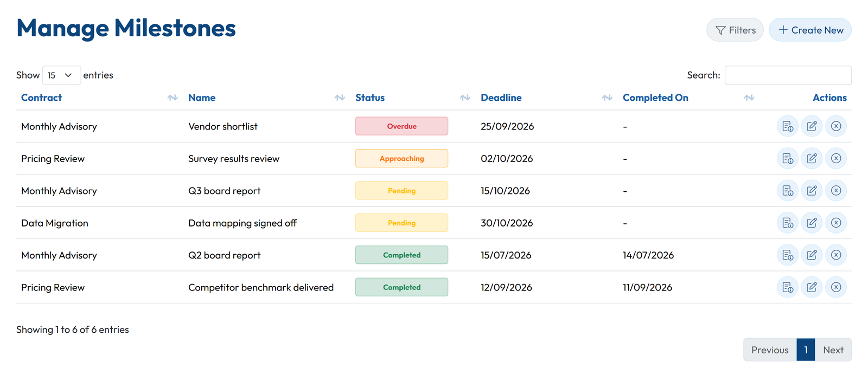Edit the Data mapping signed off milestone

coord(812,223)
